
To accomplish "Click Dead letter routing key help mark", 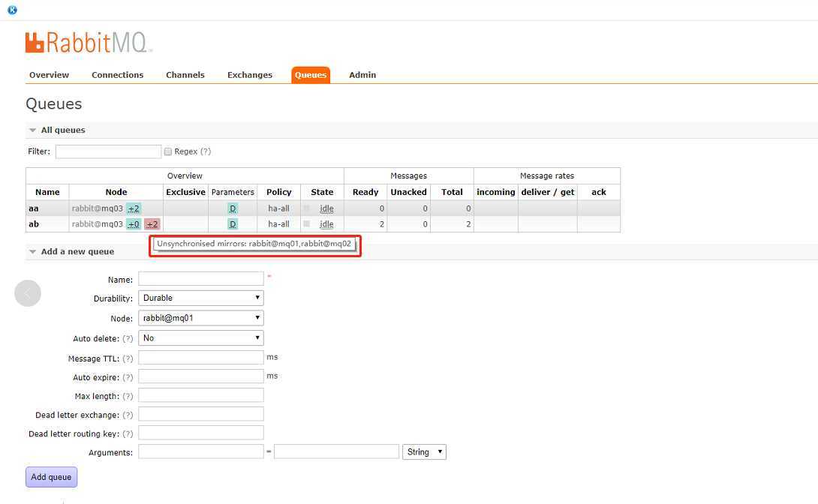I will click(x=128, y=433).
